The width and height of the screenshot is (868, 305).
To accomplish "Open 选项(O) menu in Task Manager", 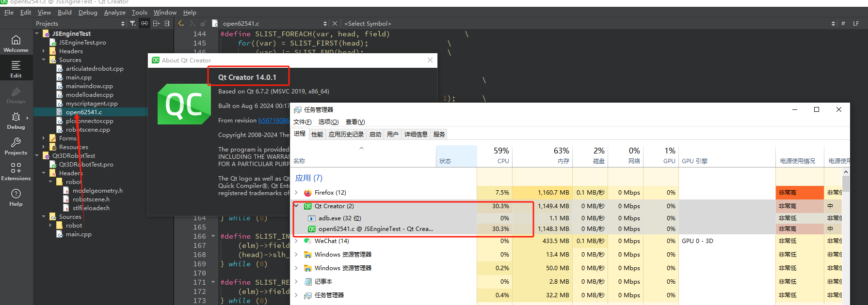I will point(328,122).
